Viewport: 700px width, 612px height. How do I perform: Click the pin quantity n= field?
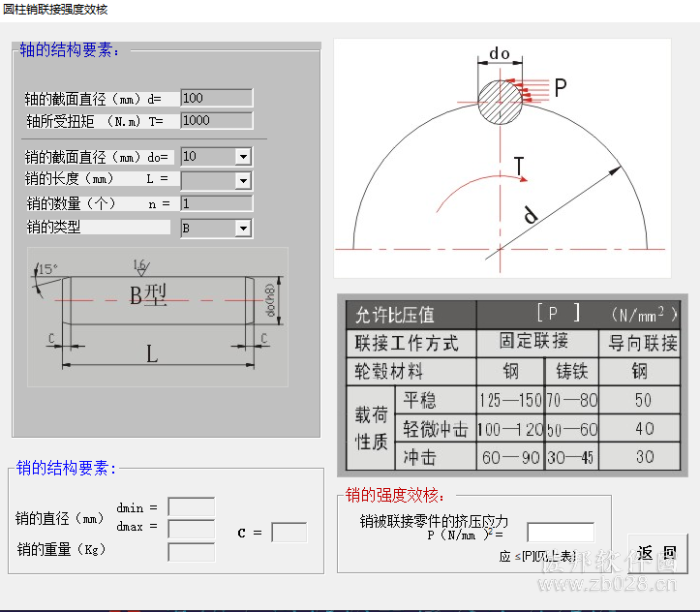[x=217, y=203]
